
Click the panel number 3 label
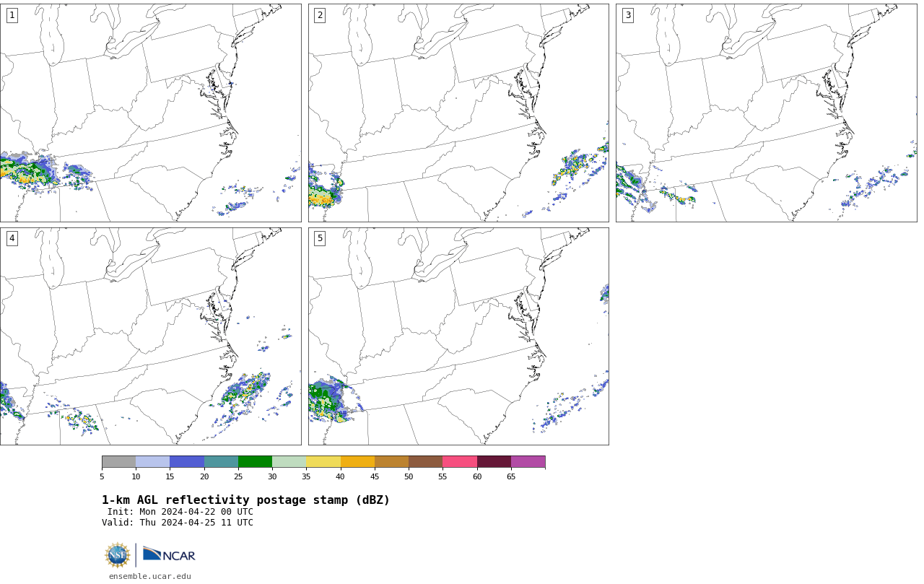click(627, 15)
